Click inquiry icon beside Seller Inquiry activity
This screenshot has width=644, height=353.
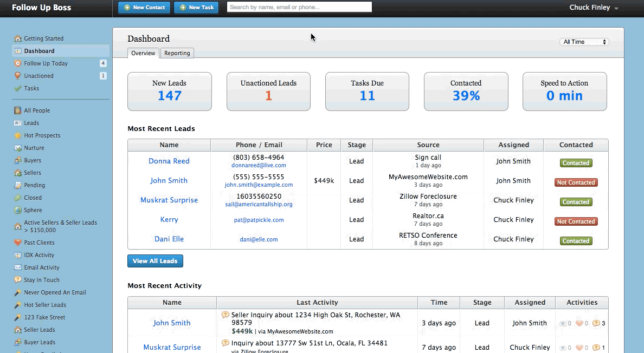pos(225,315)
